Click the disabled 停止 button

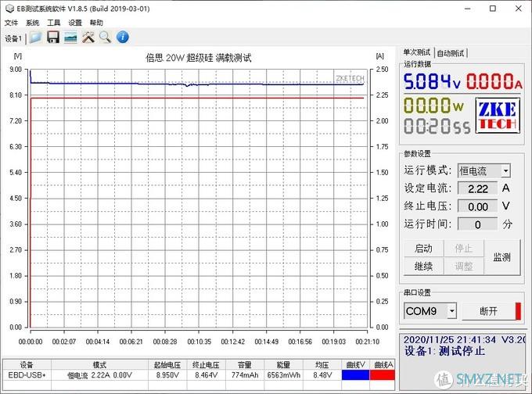(x=463, y=249)
